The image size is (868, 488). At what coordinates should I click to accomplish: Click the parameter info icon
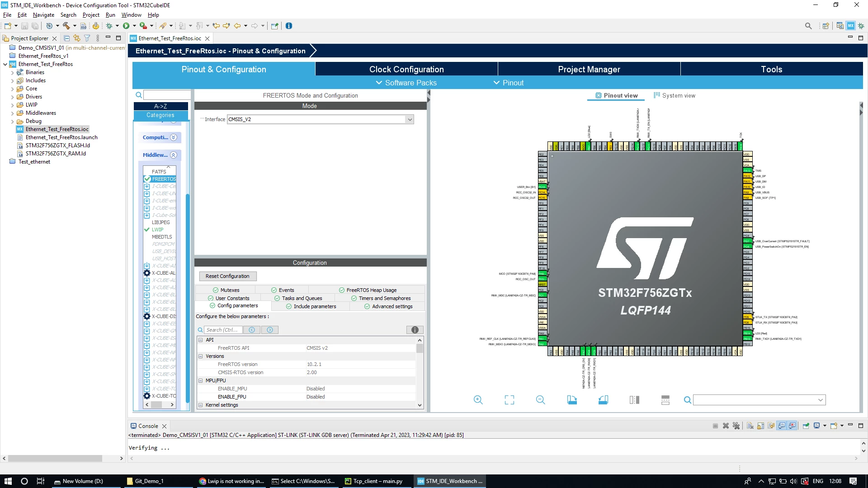[415, 330]
